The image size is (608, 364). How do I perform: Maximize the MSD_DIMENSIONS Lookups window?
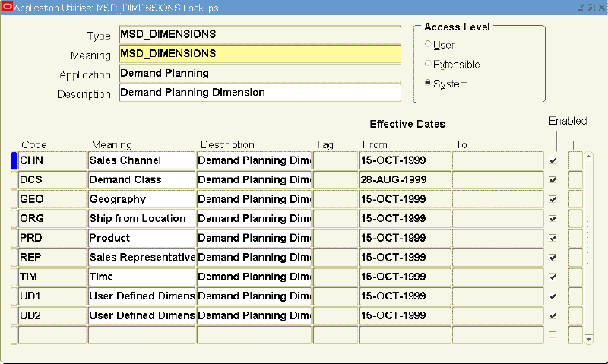click(591, 7)
